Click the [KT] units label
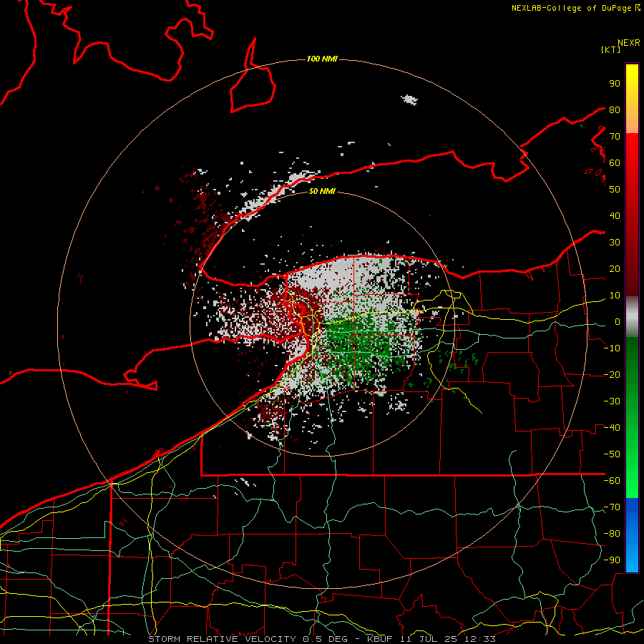This screenshot has width=644, height=644. pyautogui.click(x=610, y=49)
